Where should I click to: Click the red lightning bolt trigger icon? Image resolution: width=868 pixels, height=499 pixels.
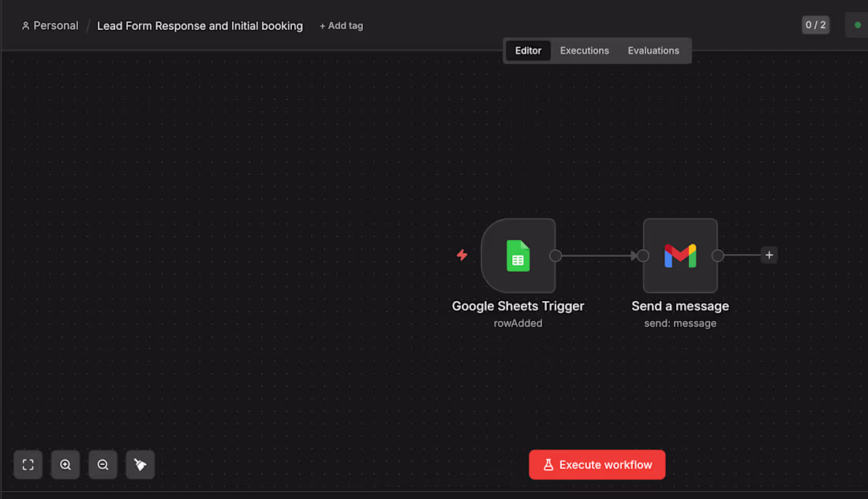coord(462,255)
